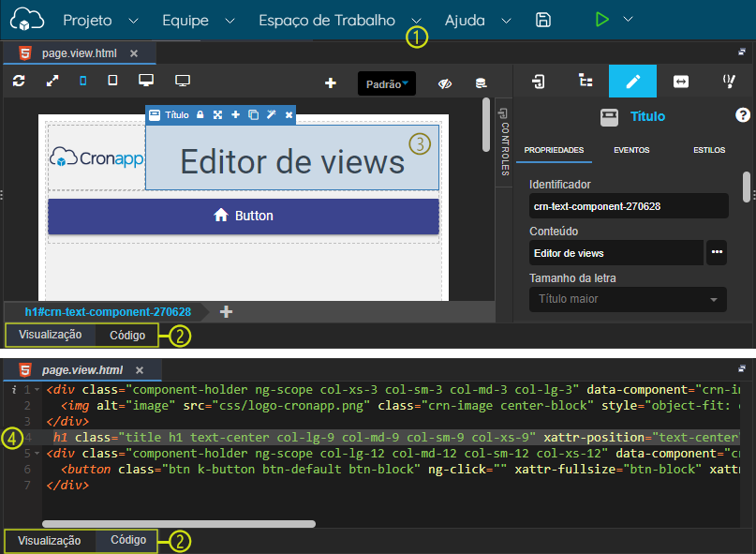The height and width of the screenshot is (554, 756).
Task: Open the horizontal double-arrow panel tab
Action: pos(680,81)
